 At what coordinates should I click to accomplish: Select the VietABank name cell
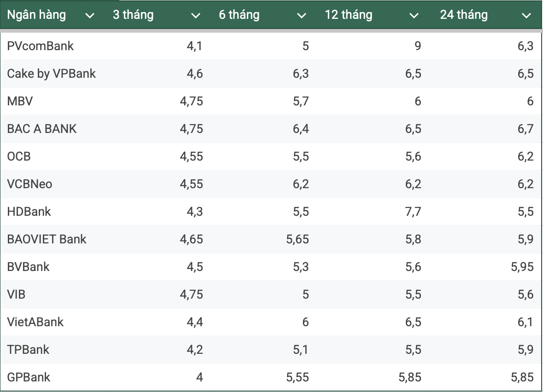coord(35,322)
